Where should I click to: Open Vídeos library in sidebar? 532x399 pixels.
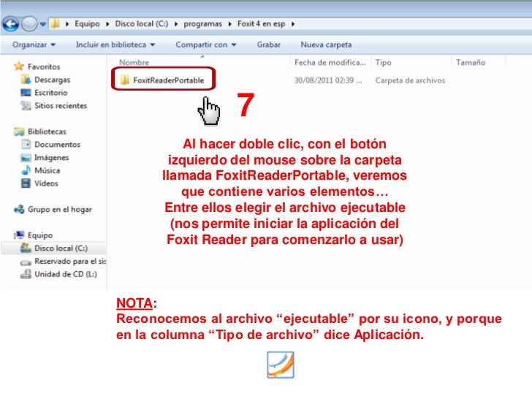tap(46, 183)
